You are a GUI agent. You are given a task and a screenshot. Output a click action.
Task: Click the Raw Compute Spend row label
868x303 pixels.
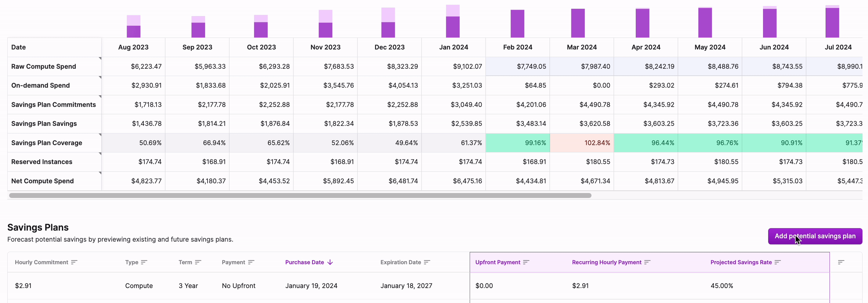coord(43,67)
